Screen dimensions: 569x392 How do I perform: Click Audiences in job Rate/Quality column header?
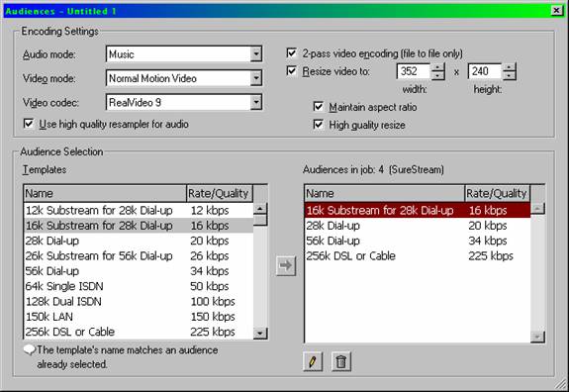(x=498, y=193)
